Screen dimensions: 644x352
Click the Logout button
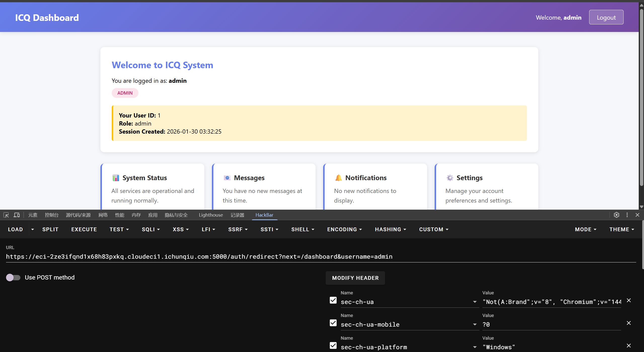click(606, 17)
